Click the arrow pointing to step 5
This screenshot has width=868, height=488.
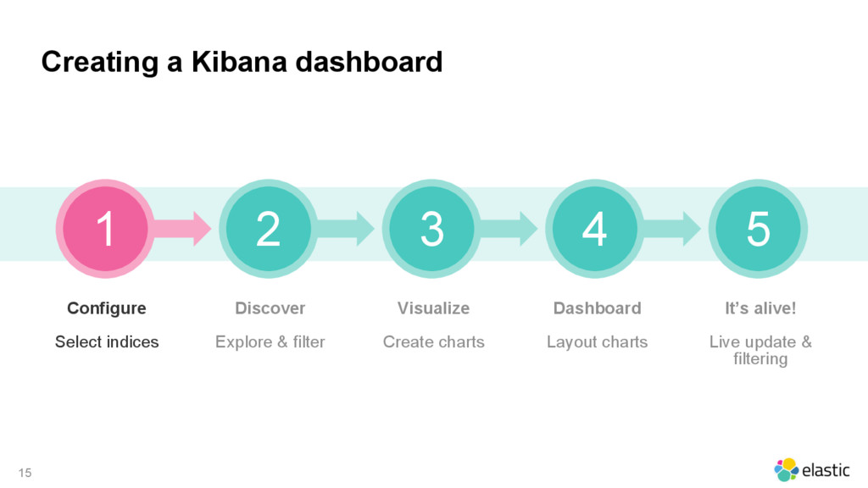tap(672, 229)
